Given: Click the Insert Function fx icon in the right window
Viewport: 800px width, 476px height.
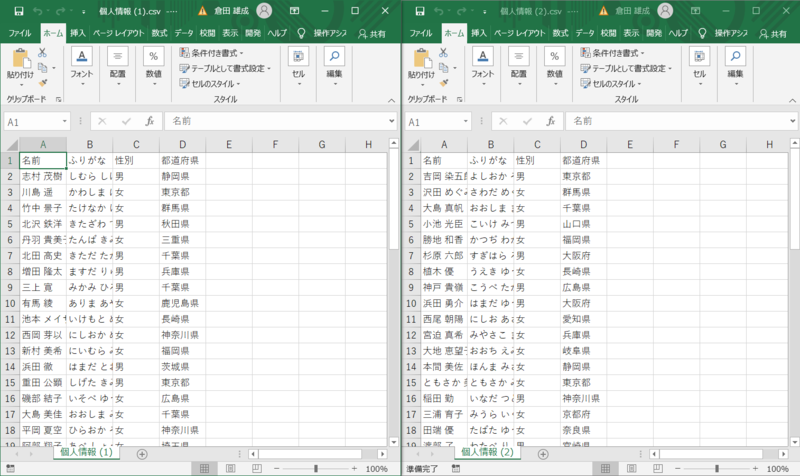Looking at the screenshot, I should pyautogui.click(x=551, y=121).
